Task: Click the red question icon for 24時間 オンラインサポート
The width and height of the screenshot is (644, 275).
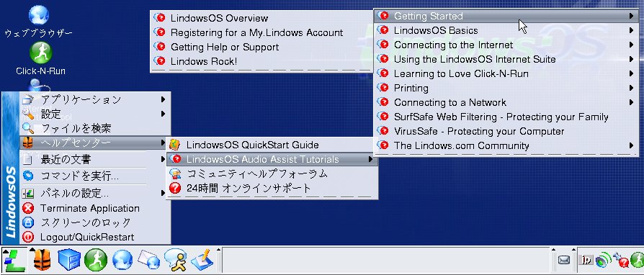Action: (x=175, y=188)
